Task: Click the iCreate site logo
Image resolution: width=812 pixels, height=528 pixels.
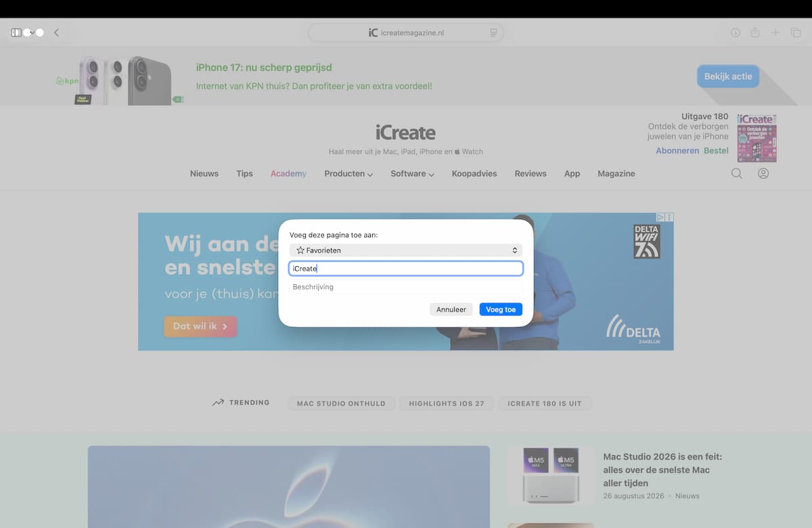Action: pos(406,132)
